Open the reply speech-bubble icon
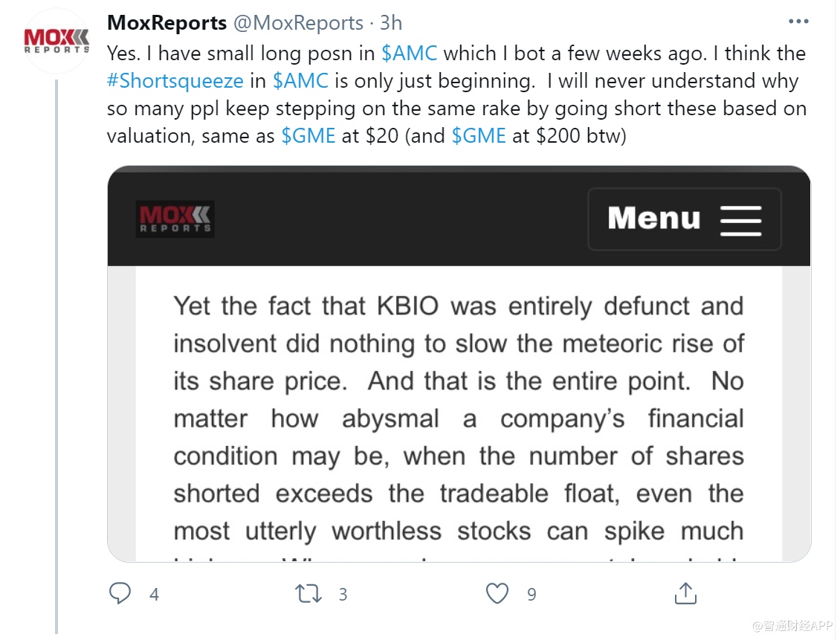 (x=120, y=593)
